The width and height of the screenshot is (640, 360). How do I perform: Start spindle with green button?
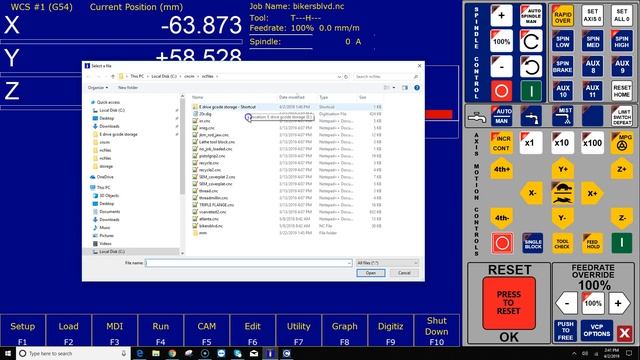coord(531,91)
